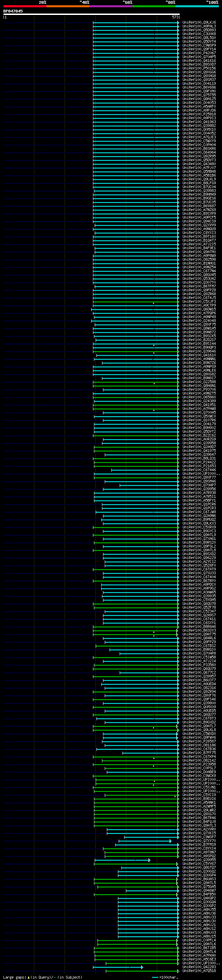Choose hit UniRef100_A8HJ15
This screenshot has height=980, width=222.
point(199,936)
